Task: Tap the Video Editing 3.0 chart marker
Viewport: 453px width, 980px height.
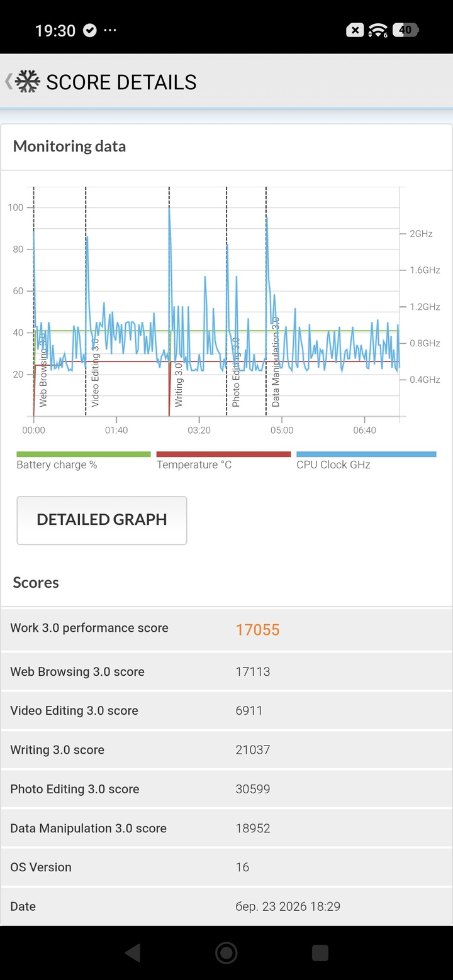Action: [95, 372]
